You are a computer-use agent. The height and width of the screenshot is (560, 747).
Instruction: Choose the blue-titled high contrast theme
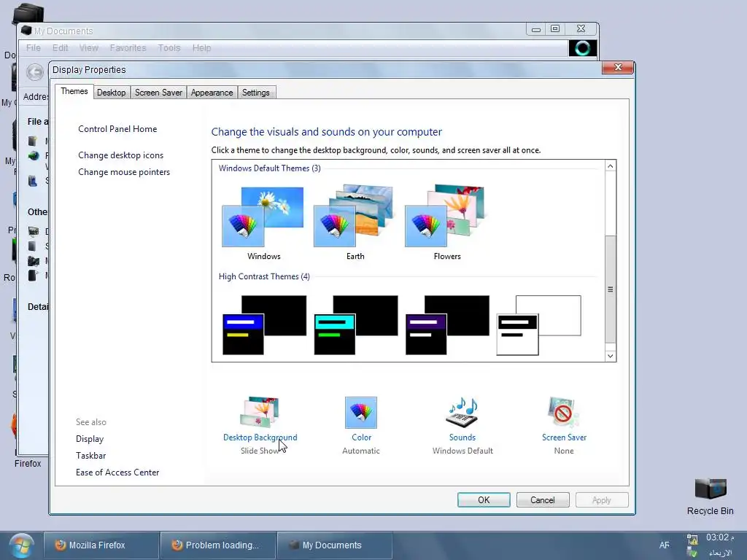click(x=264, y=325)
